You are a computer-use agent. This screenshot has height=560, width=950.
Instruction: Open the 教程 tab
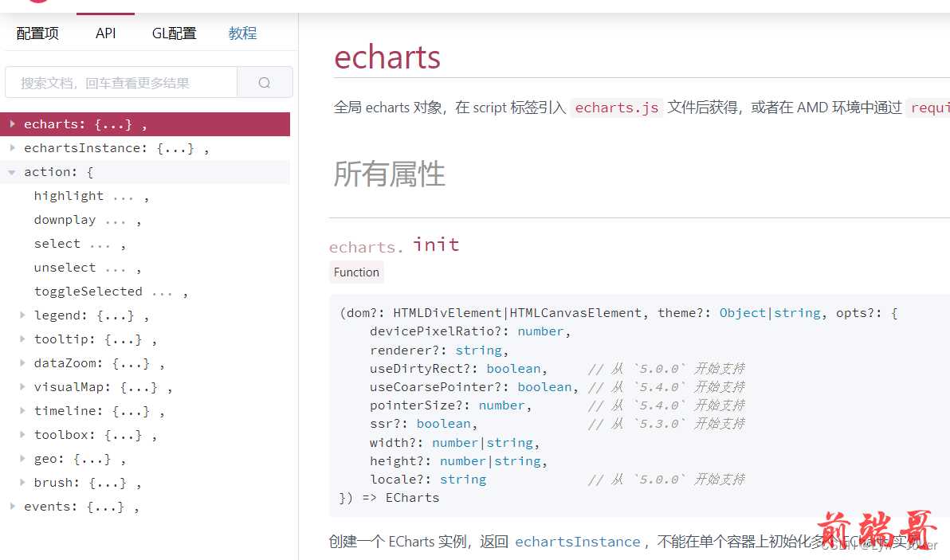point(242,33)
